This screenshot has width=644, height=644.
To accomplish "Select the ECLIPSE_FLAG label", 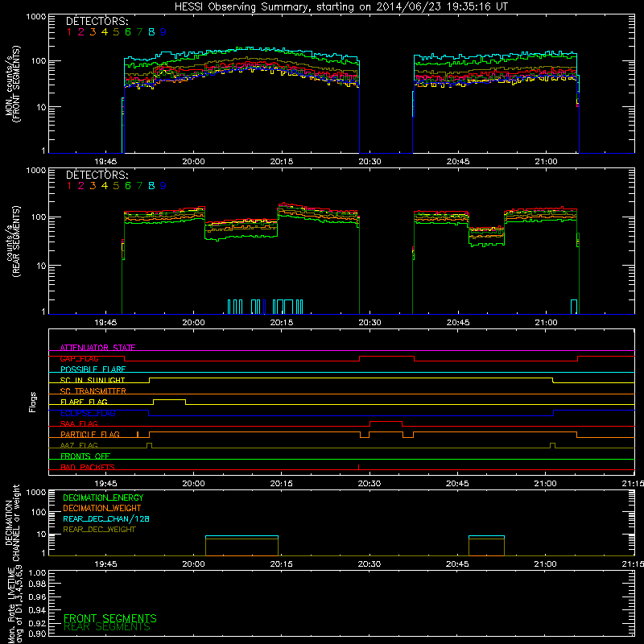I will [x=88, y=413].
